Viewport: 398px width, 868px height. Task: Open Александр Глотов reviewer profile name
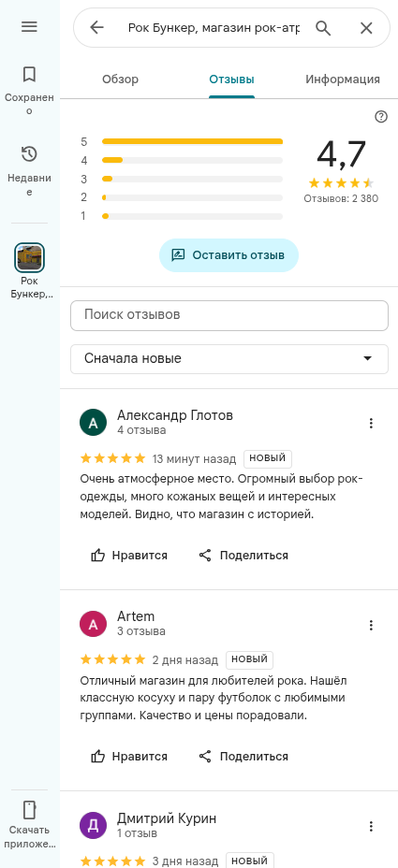pyautogui.click(x=175, y=415)
